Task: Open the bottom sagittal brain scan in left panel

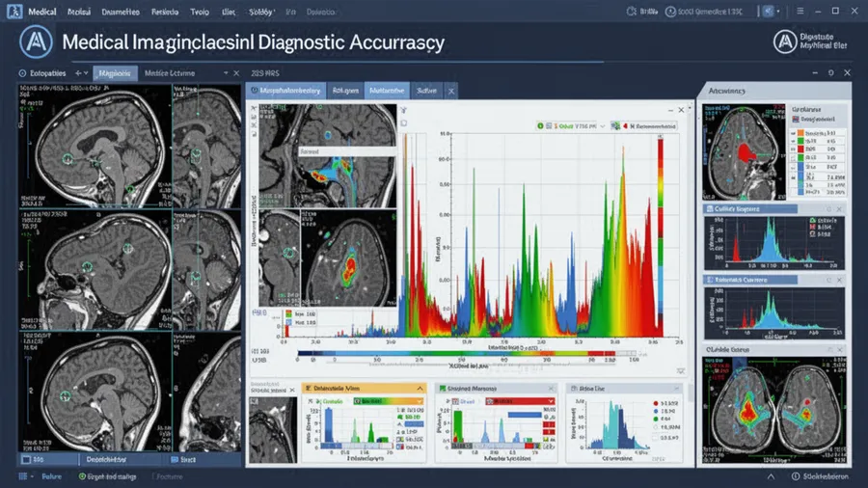Action: click(x=95, y=392)
